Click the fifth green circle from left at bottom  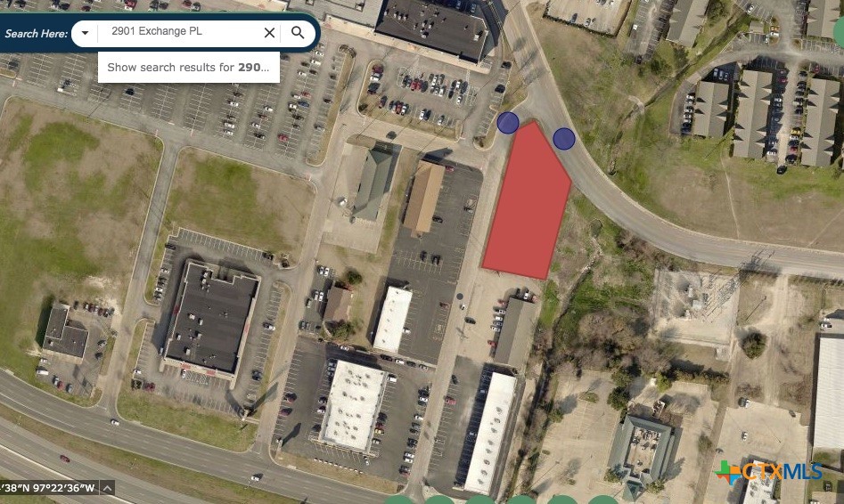561,500
